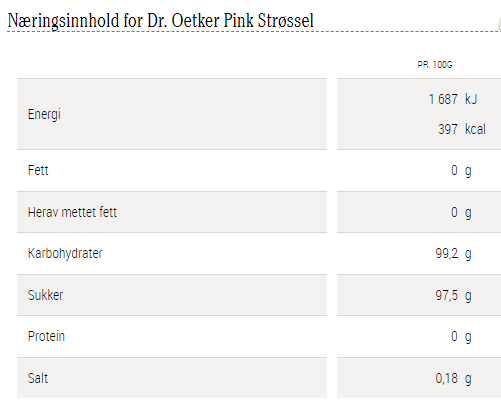Select the Protein value of 0 g
501x406 pixels.
click(x=461, y=337)
